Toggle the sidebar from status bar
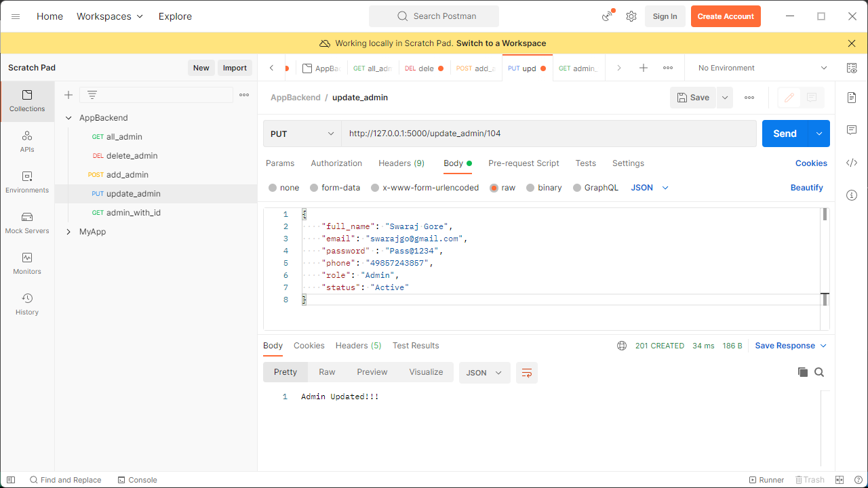 coord(11,480)
